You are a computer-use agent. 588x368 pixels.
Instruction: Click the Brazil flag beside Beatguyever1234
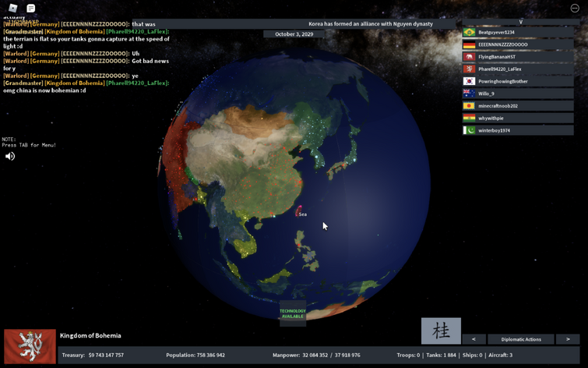469,32
